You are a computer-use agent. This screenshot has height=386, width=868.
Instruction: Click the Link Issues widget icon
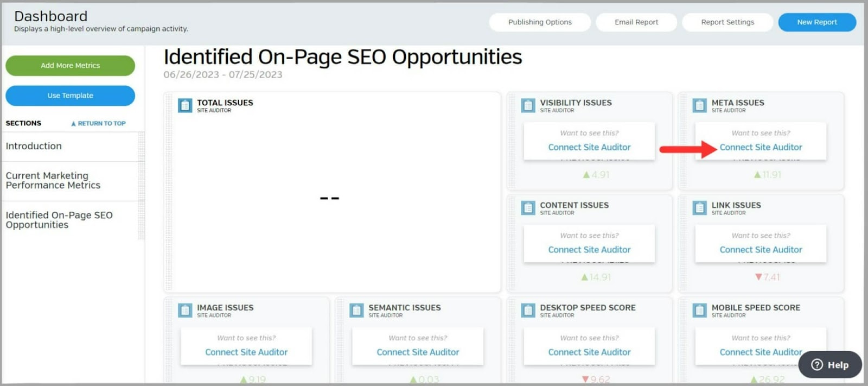pos(699,208)
